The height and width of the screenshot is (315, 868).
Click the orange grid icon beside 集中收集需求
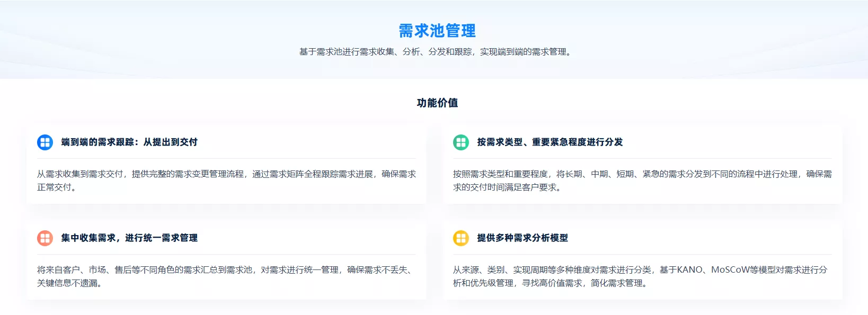pos(45,238)
